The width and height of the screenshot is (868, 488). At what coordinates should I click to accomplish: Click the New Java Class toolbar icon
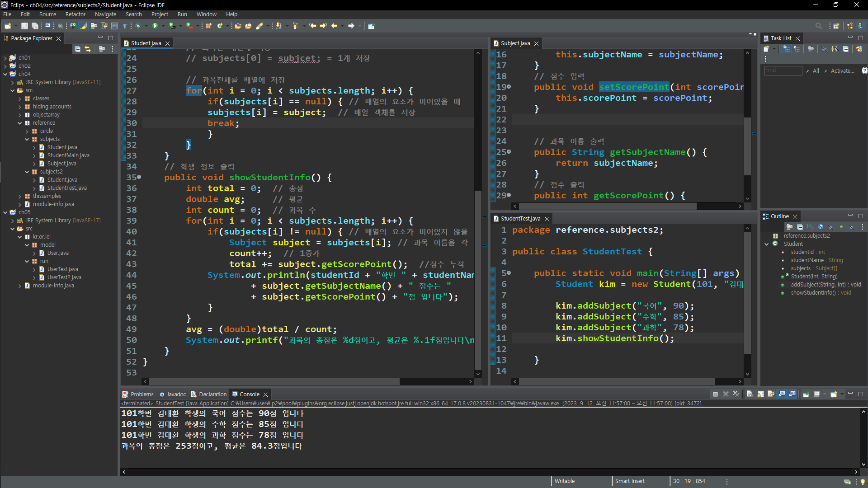[x=219, y=26]
